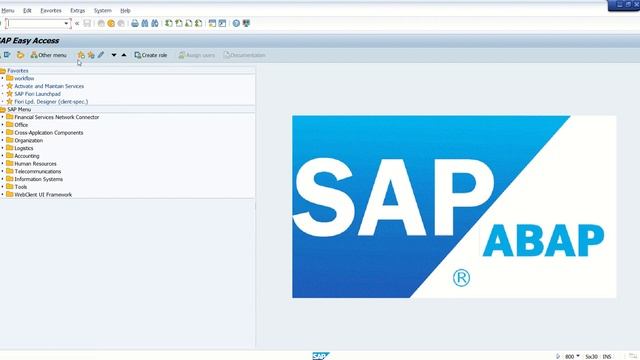This screenshot has width=640, height=360.
Task: Open the command field history dropdown arrow
Action: [67, 24]
